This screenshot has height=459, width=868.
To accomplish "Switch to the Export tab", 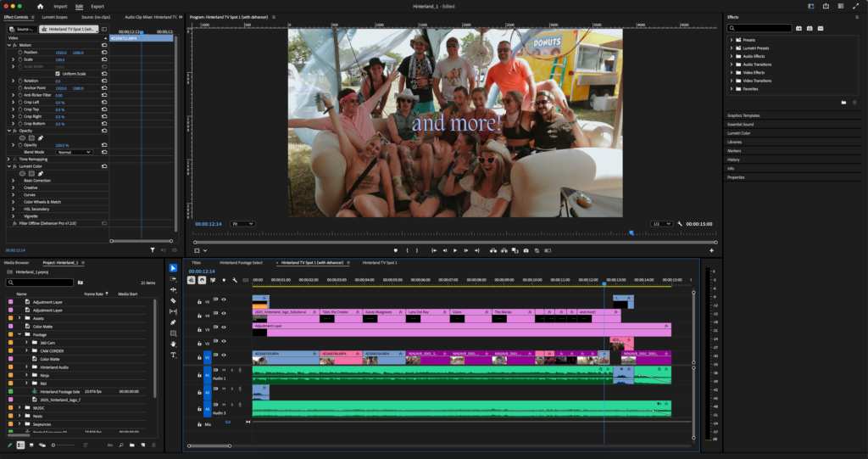I will (97, 7).
